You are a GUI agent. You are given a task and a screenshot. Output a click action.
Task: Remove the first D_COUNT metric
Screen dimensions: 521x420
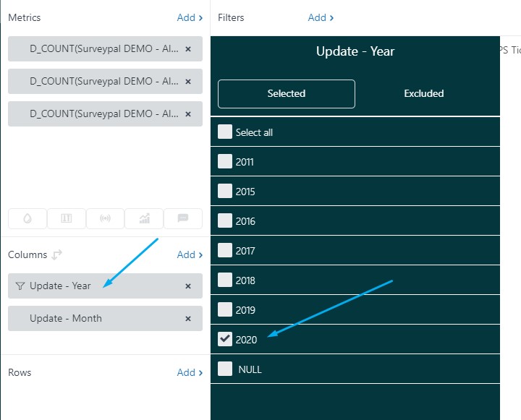pos(188,49)
